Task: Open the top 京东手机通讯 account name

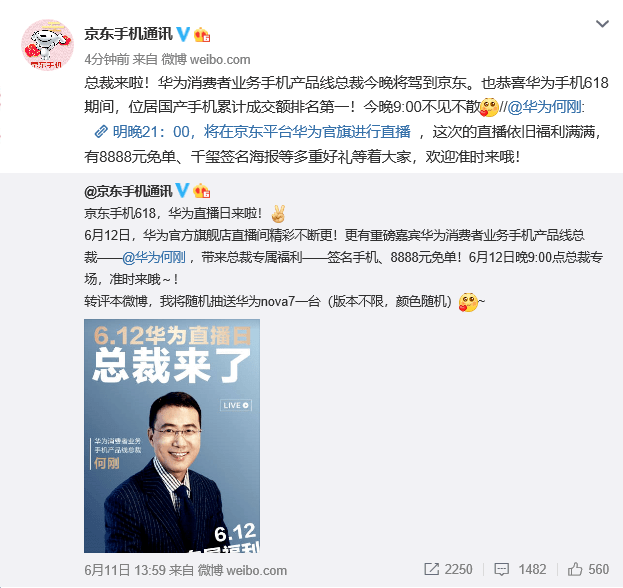Action: tap(128, 34)
